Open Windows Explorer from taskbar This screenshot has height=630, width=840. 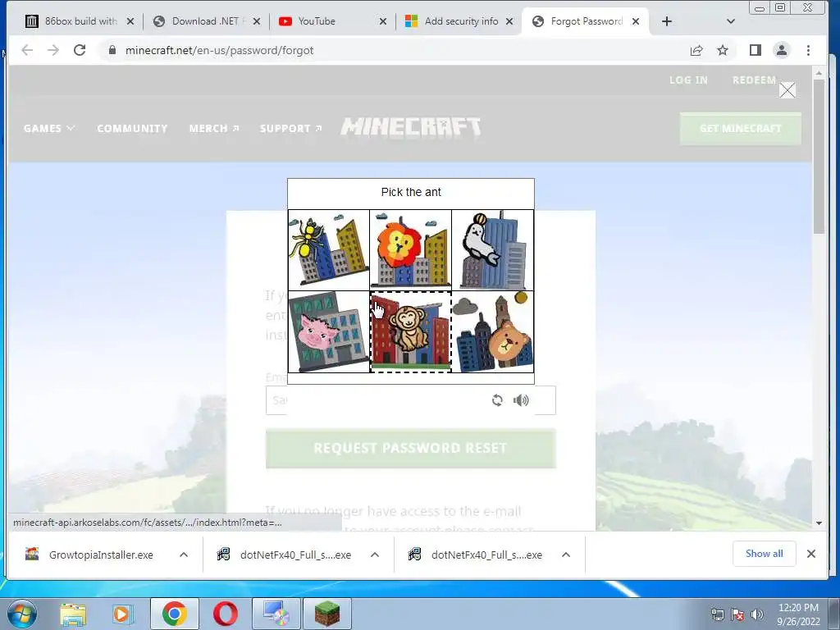click(x=73, y=614)
